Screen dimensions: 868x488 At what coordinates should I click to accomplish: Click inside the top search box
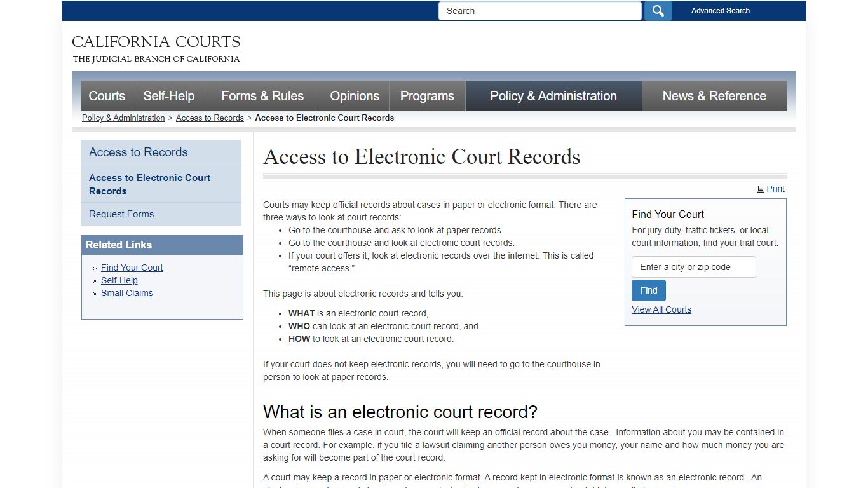pos(539,11)
